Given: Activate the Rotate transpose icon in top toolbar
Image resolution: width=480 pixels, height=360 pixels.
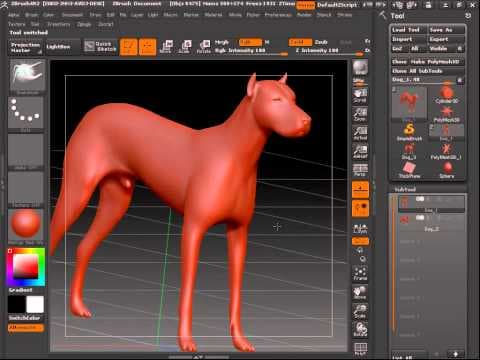Looking at the screenshot, I should 204,46.
